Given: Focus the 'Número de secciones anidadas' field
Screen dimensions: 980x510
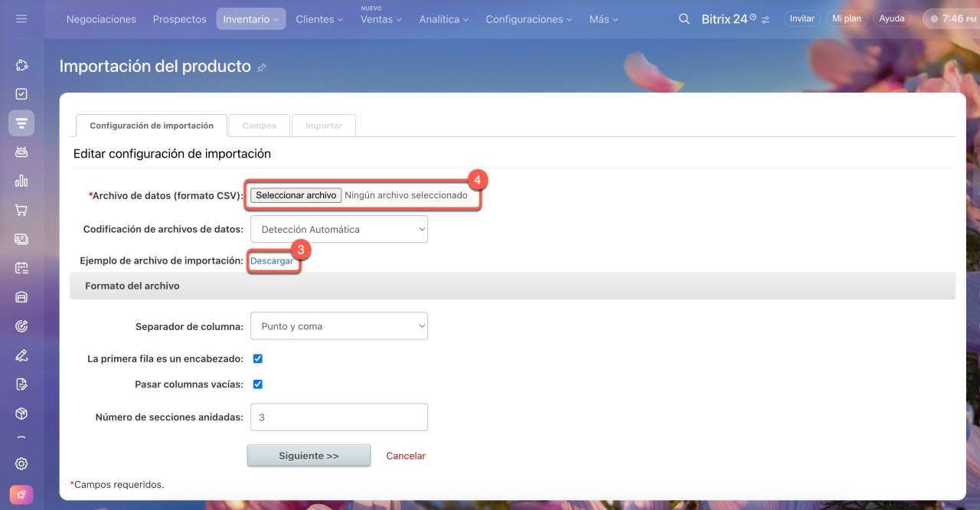Looking at the screenshot, I should tap(338, 417).
